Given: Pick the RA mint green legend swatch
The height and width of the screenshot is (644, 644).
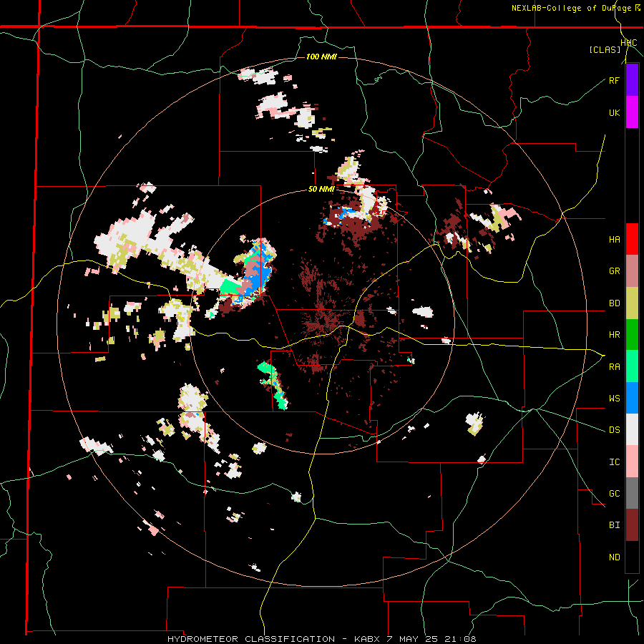Looking at the screenshot, I should pos(632,366).
